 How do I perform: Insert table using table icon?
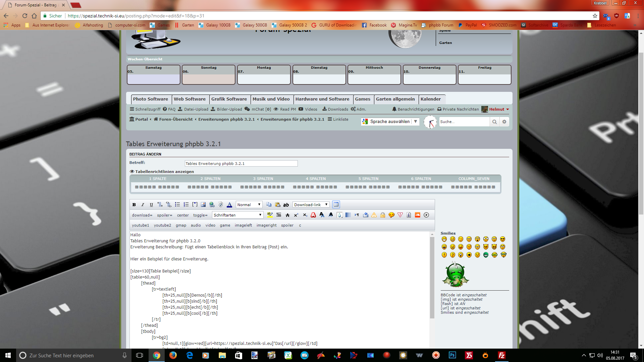336,205
